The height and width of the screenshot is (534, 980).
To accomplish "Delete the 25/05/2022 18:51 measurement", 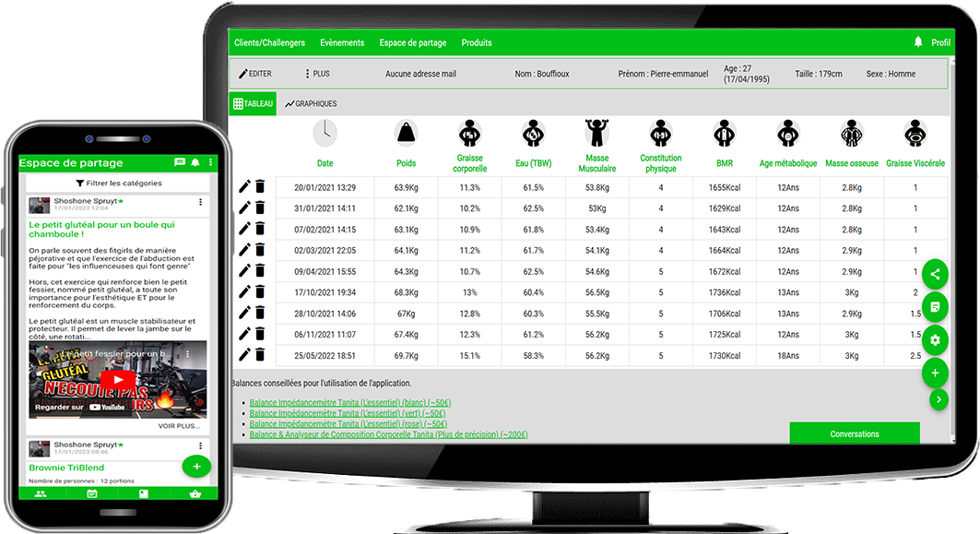I will 260,354.
